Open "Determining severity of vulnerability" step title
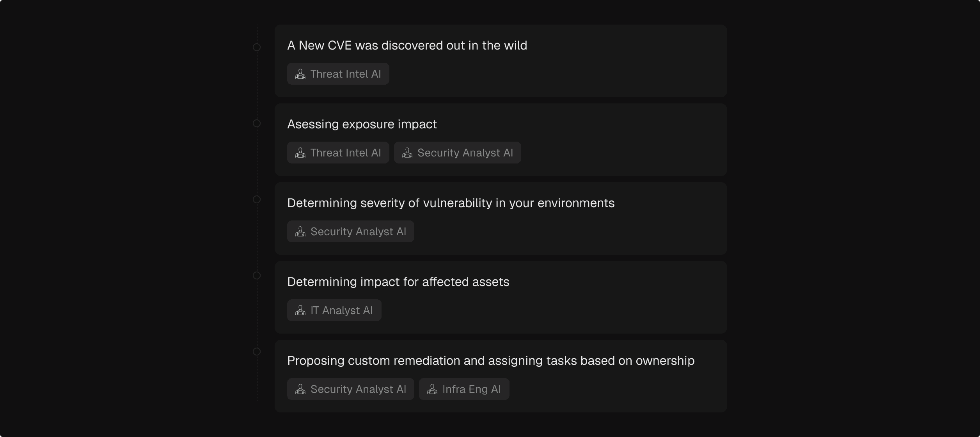 (451, 203)
